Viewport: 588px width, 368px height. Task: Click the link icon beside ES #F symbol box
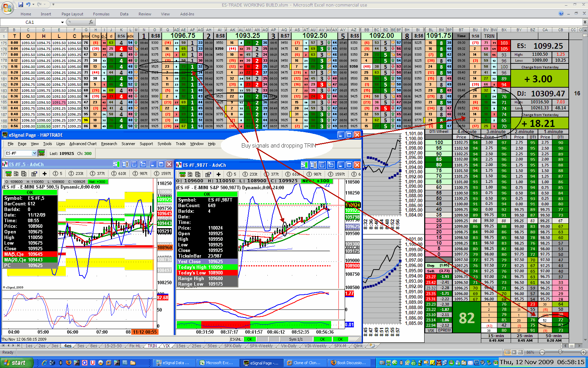[x=42, y=153]
